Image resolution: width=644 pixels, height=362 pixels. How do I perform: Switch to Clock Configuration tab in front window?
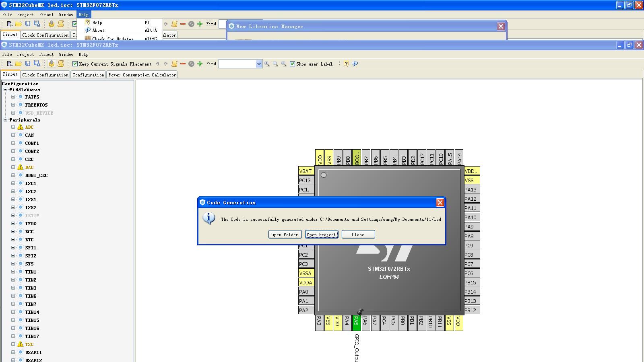[45, 75]
